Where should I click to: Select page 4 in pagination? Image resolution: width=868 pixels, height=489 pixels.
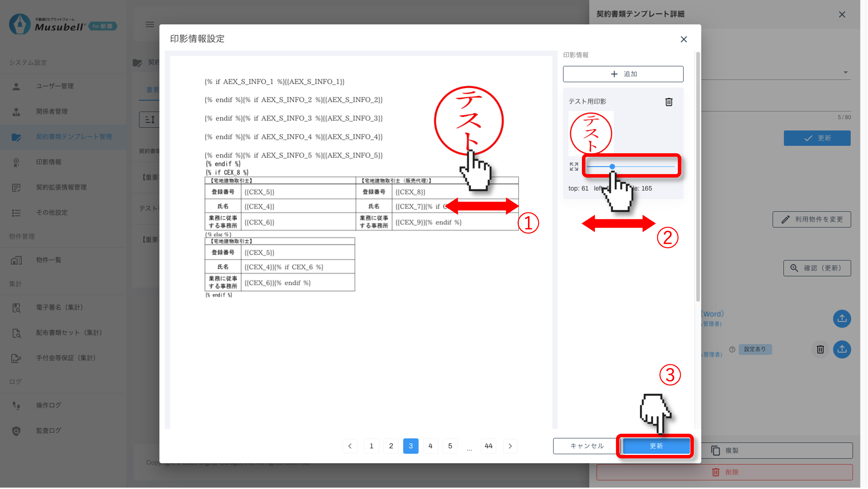pyautogui.click(x=430, y=446)
